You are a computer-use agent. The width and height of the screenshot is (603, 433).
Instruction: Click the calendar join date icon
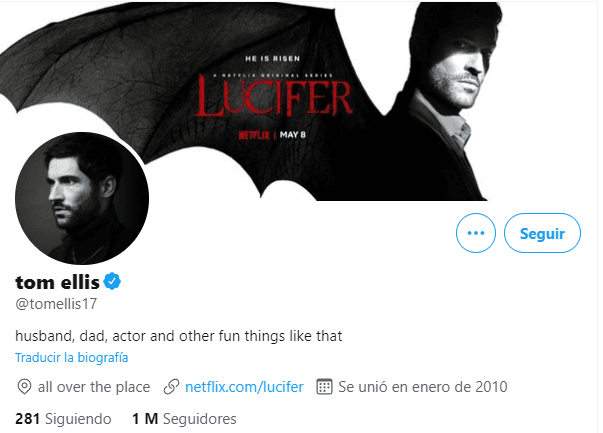[x=323, y=386]
